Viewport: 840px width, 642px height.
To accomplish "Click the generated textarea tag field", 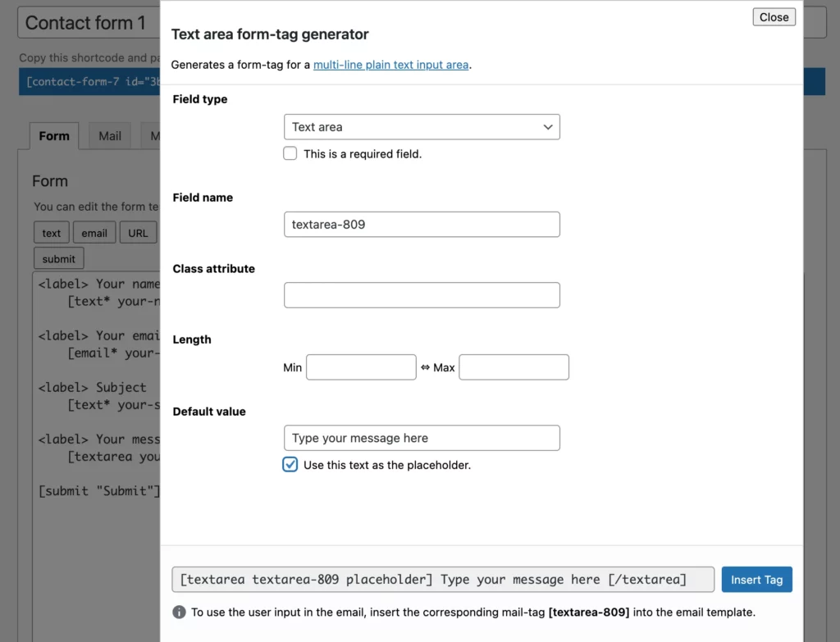I will pos(443,580).
